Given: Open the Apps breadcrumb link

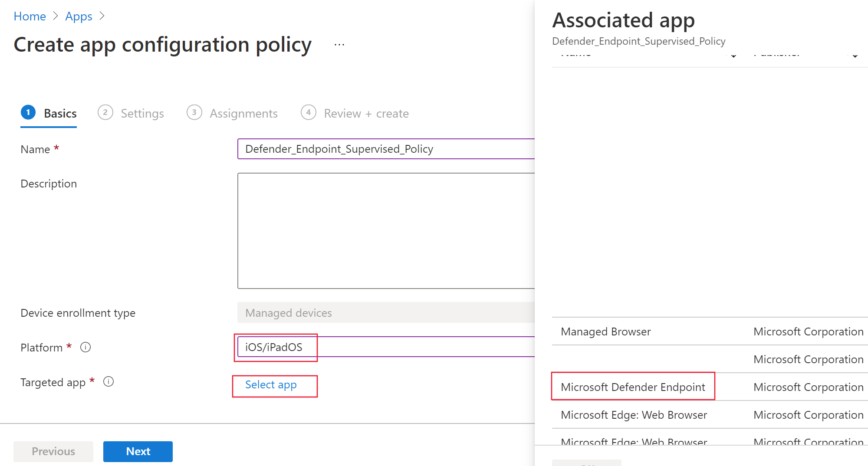Looking at the screenshot, I should (79, 16).
